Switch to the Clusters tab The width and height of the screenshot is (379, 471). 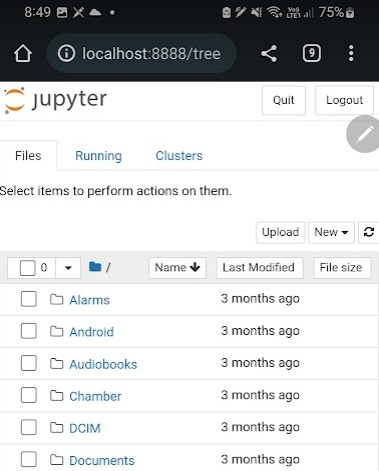coord(179,156)
